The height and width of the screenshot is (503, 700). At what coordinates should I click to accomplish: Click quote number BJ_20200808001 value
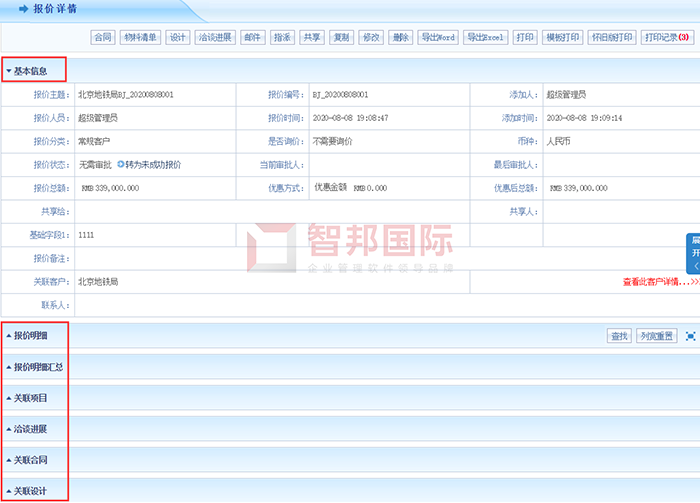pyautogui.click(x=340, y=95)
